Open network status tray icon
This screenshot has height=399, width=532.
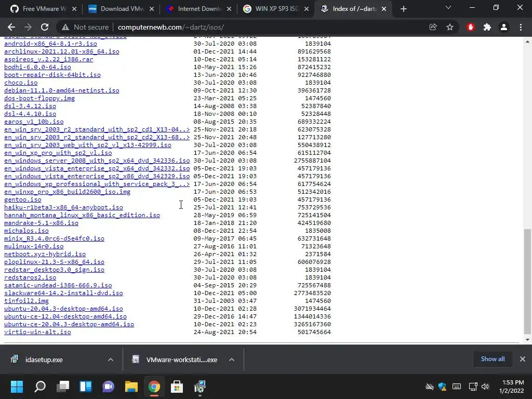tap(473, 387)
